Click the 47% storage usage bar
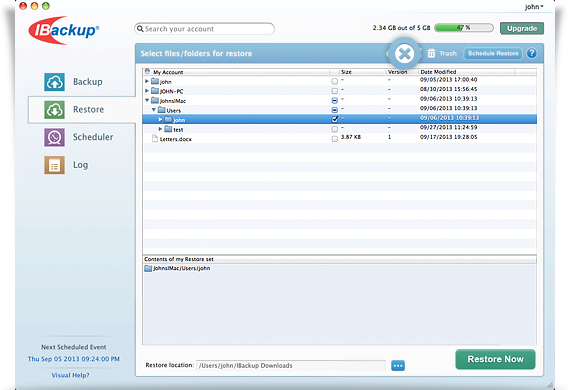 (464, 28)
